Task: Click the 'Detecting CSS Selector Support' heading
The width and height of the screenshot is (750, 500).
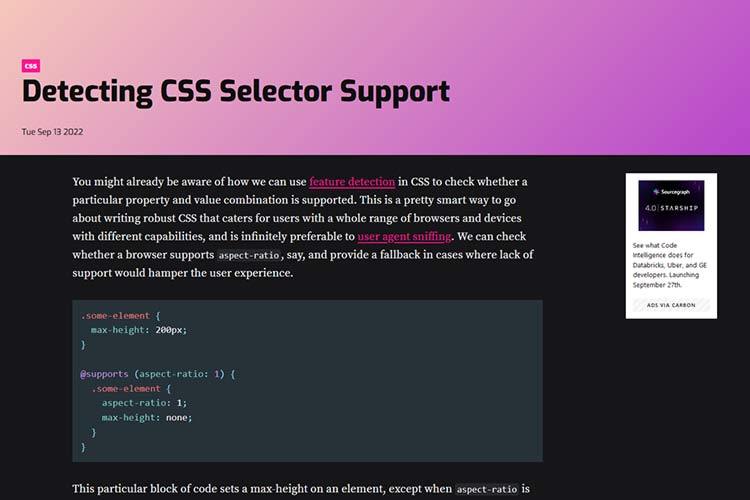Action: (236, 92)
